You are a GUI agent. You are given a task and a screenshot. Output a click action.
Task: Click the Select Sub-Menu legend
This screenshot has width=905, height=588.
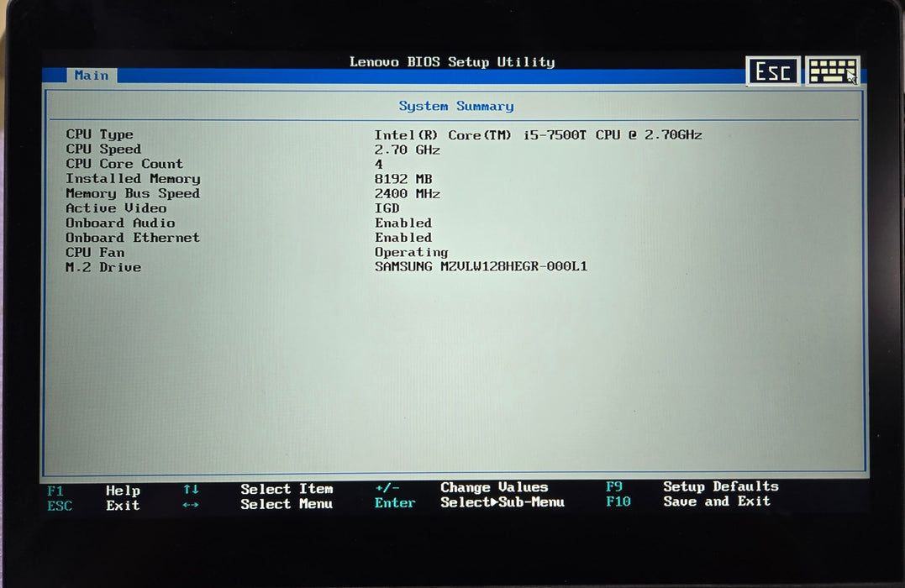point(502,502)
